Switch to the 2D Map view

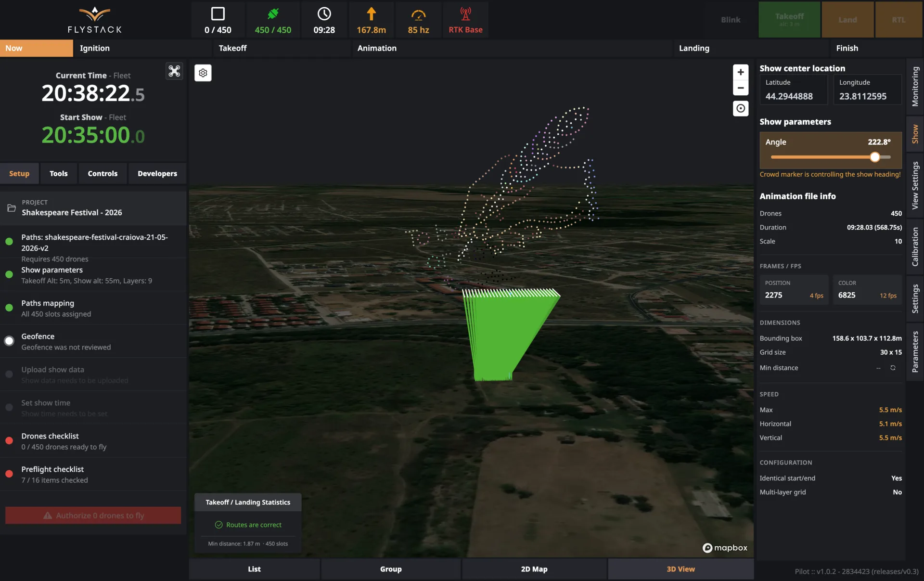(x=534, y=569)
